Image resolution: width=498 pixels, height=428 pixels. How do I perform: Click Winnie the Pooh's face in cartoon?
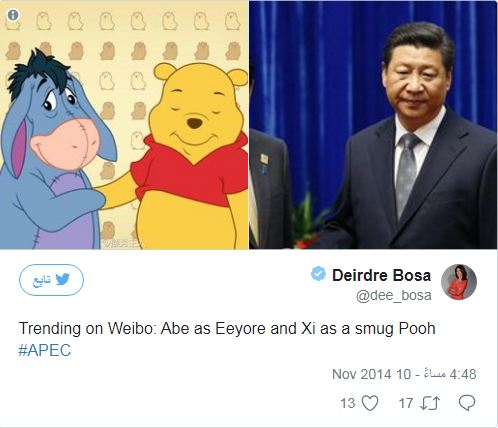point(195,113)
